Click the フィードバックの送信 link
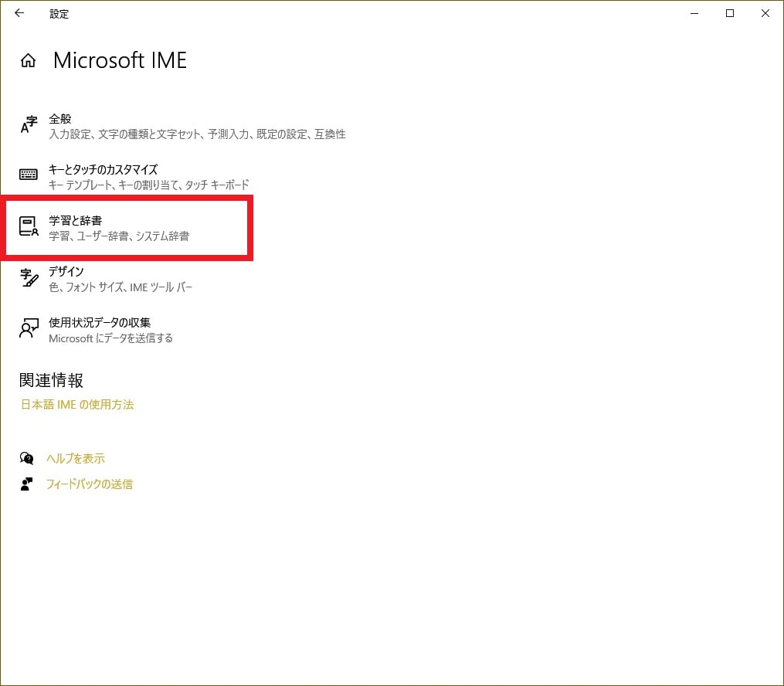Viewport: 784px width, 686px height. point(90,484)
